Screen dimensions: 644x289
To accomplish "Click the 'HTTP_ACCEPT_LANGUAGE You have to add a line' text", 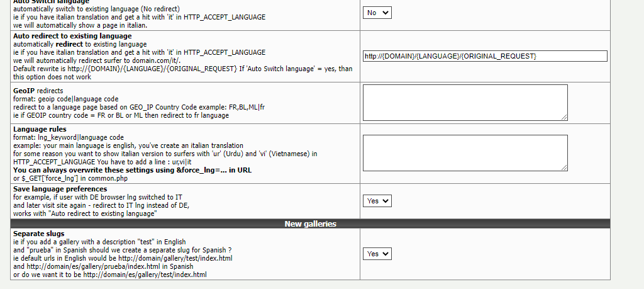I will click(x=103, y=162).
